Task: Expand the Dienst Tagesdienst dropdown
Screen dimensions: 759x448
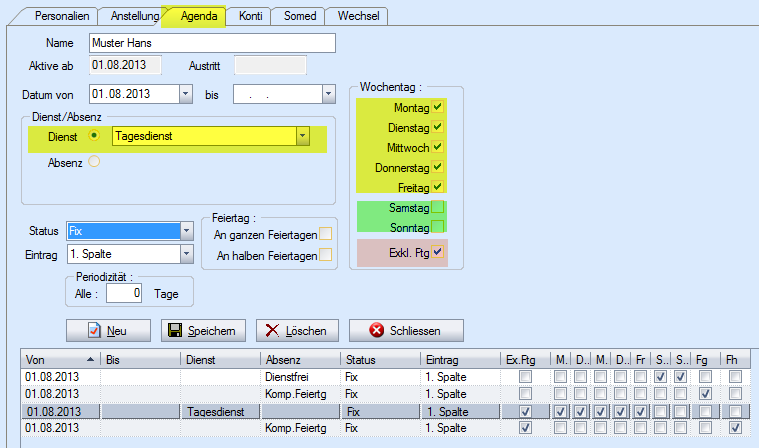Action: coord(303,136)
